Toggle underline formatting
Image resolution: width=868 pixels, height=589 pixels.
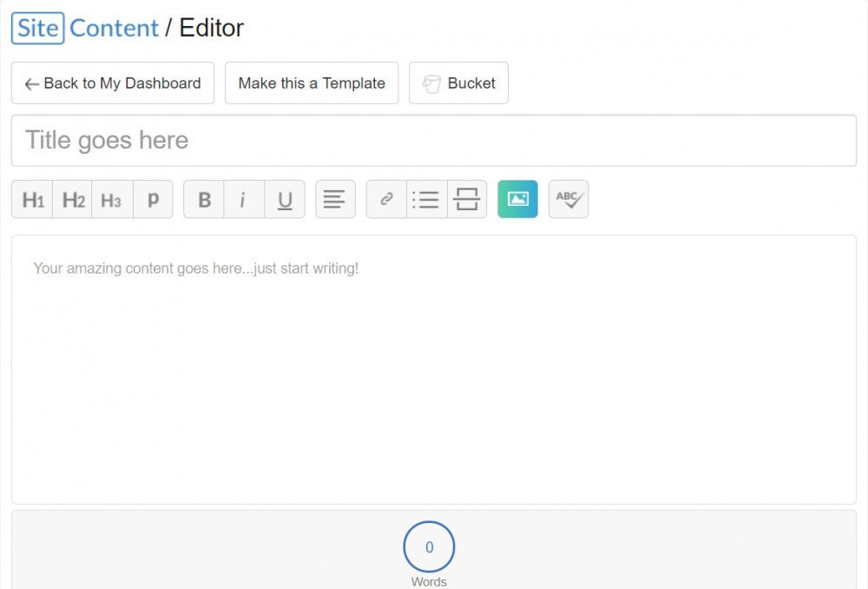click(x=285, y=200)
